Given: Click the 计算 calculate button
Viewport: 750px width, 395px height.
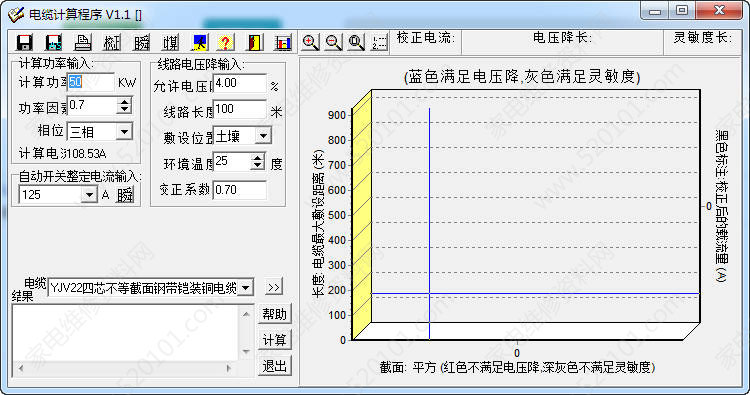Looking at the screenshot, I should [x=275, y=340].
